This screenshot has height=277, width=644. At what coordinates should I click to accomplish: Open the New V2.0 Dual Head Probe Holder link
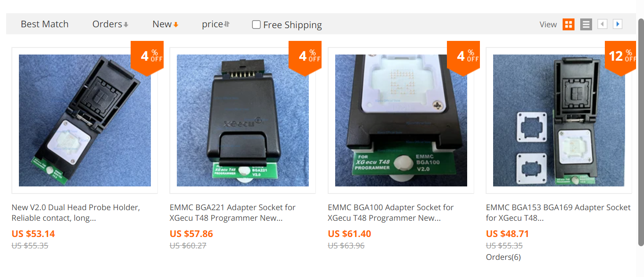[x=76, y=213]
